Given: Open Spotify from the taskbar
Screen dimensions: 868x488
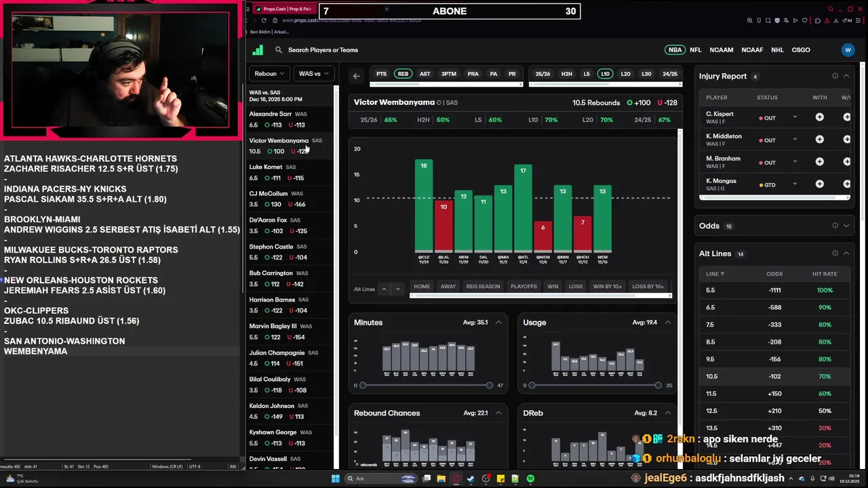Looking at the screenshot, I should tap(530, 479).
